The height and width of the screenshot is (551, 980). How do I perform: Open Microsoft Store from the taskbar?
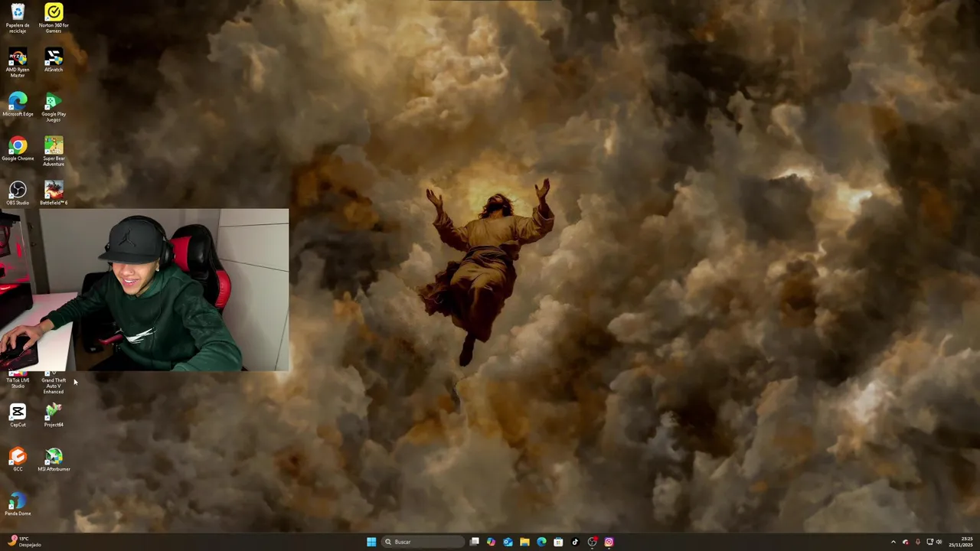(x=558, y=542)
